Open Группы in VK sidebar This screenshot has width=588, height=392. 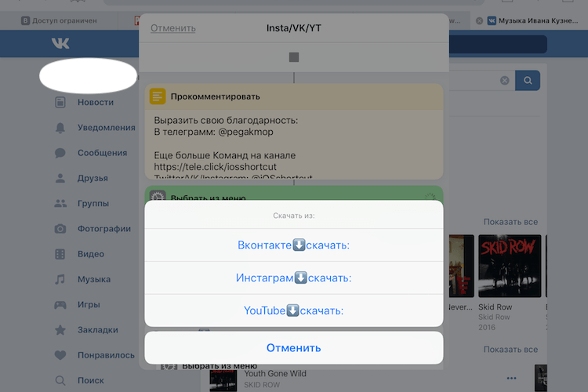(x=93, y=203)
